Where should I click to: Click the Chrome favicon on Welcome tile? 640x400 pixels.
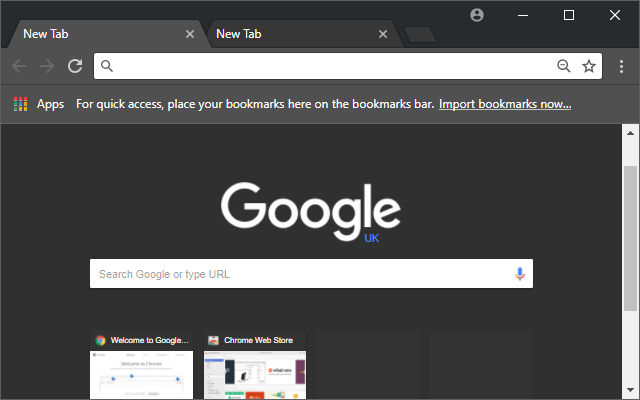point(100,340)
